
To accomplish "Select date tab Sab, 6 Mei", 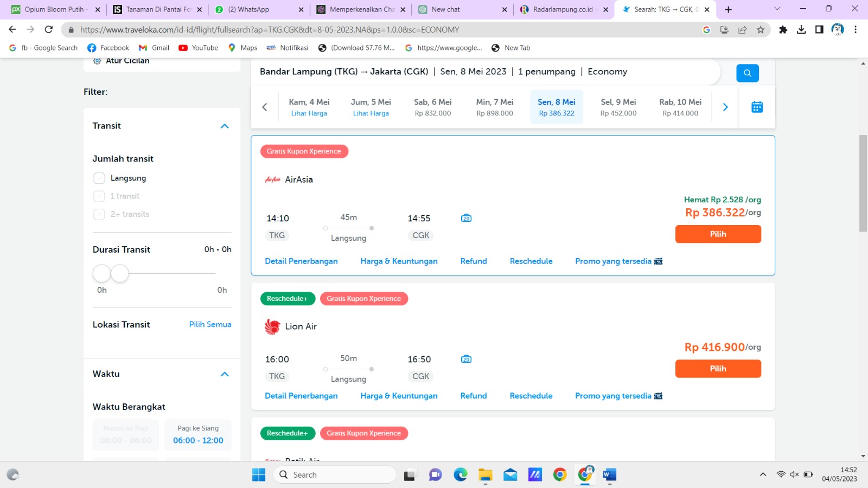I will (433, 107).
